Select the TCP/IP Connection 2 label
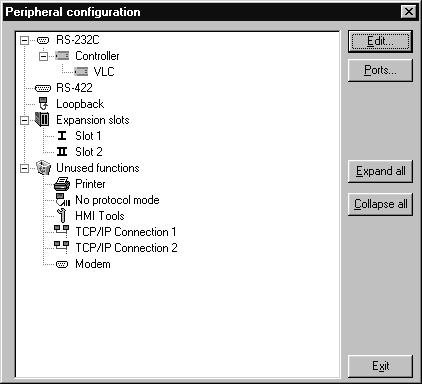This screenshot has width=422, height=384. point(126,248)
